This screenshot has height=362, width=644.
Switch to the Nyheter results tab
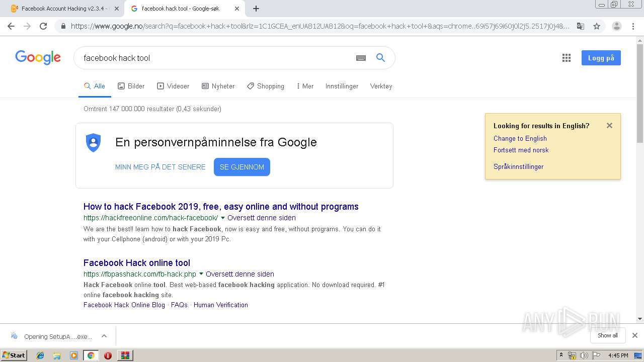click(218, 86)
